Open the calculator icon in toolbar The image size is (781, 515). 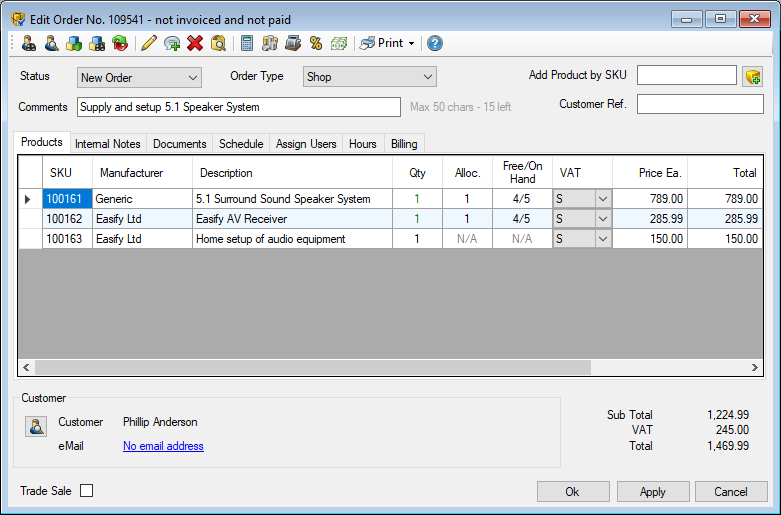click(x=246, y=43)
